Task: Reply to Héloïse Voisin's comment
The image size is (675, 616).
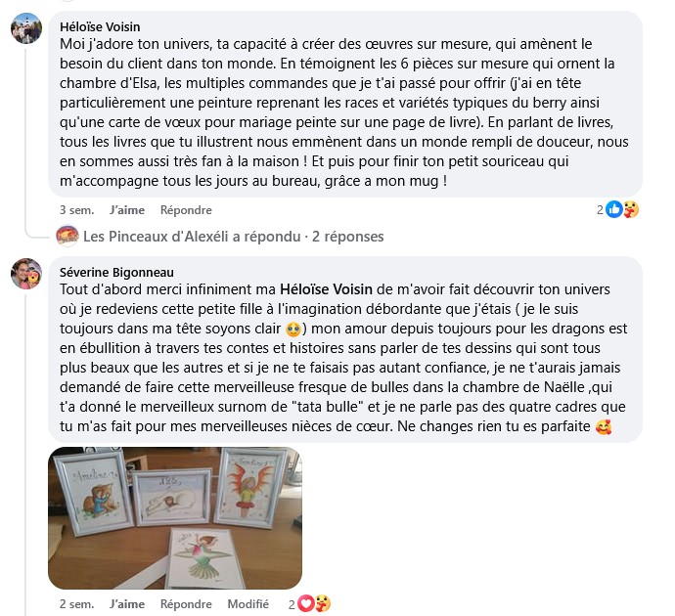Action: (x=186, y=210)
